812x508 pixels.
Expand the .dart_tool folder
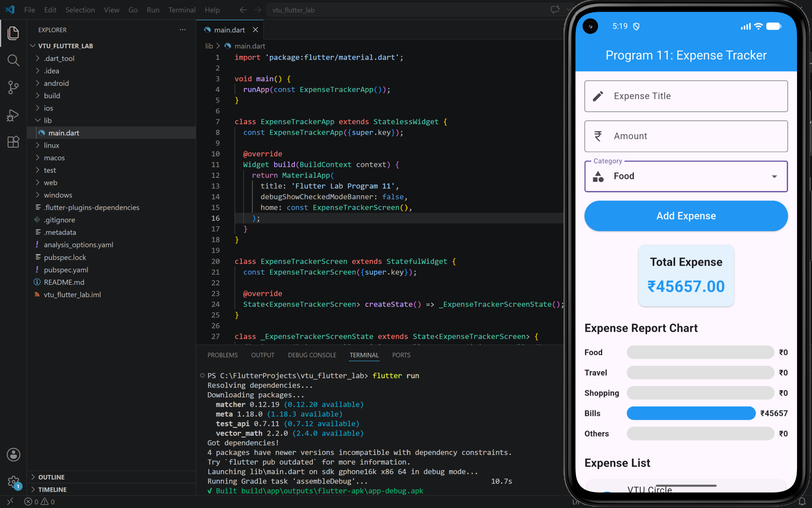click(x=111, y=58)
